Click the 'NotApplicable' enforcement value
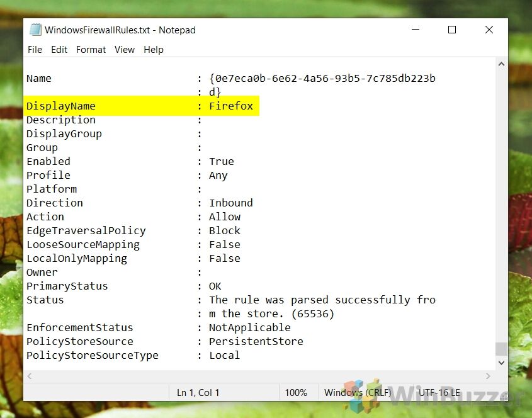This screenshot has width=532, height=418. [x=250, y=328]
